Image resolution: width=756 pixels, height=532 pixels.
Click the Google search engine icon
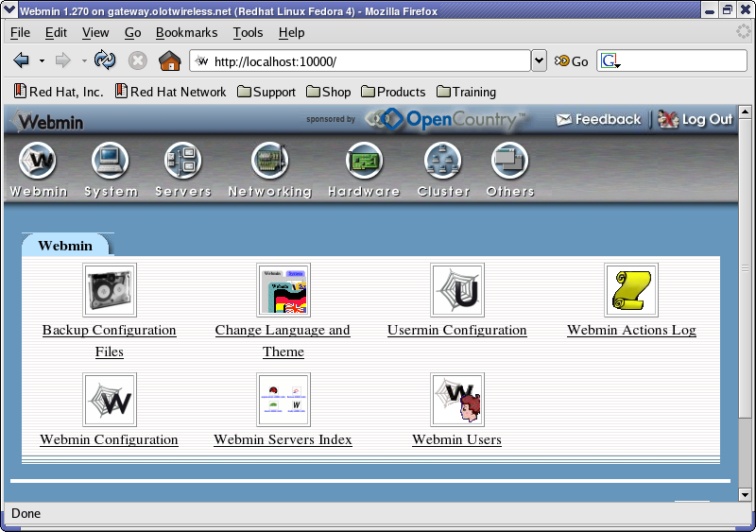click(610, 61)
